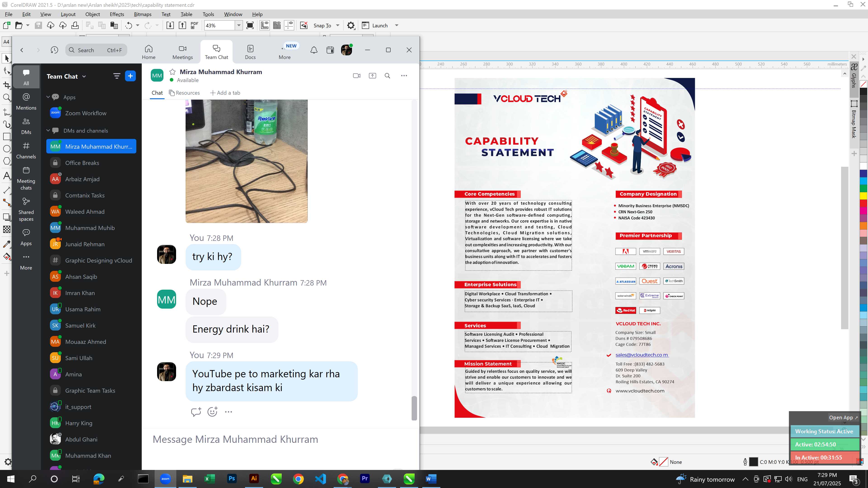The image size is (868, 488).
Task: Toggle the Show guidelines icon
Action: pos(289,25)
